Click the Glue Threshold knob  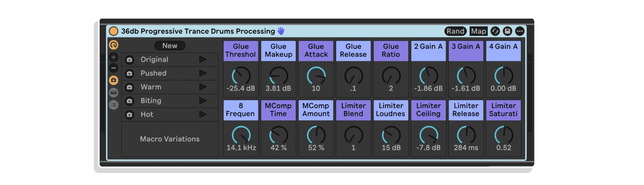(241, 76)
